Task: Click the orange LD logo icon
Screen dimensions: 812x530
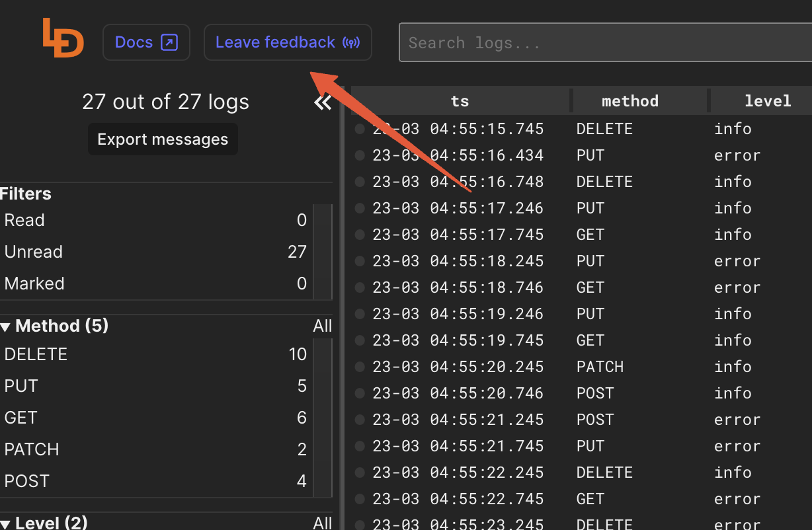Action: click(63, 38)
